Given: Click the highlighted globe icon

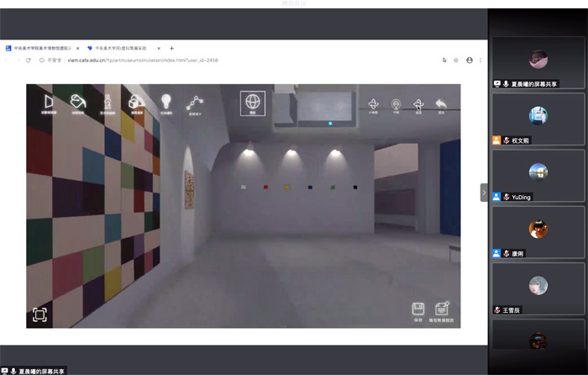Looking at the screenshot, I should pos(252,103).
